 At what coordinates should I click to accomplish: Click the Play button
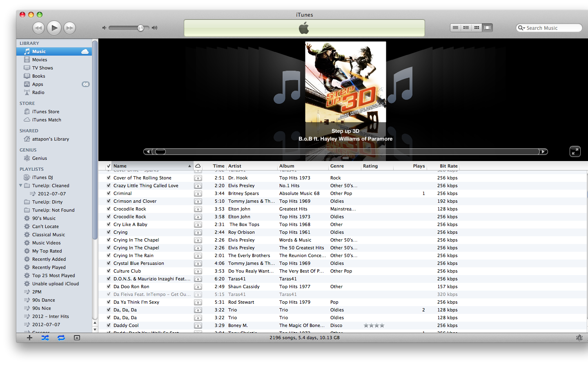click(x=54, y=28)
